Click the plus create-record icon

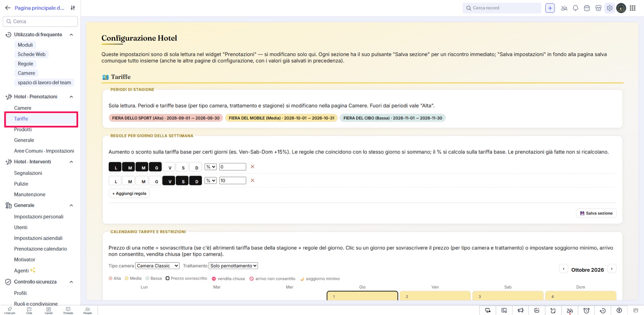tap(550, 8)
